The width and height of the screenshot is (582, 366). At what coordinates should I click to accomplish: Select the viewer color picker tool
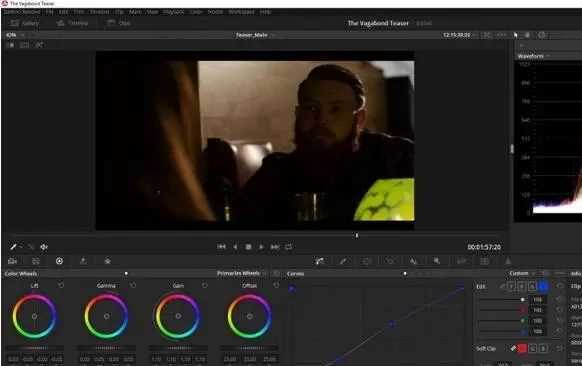click(x=13, y=247)
